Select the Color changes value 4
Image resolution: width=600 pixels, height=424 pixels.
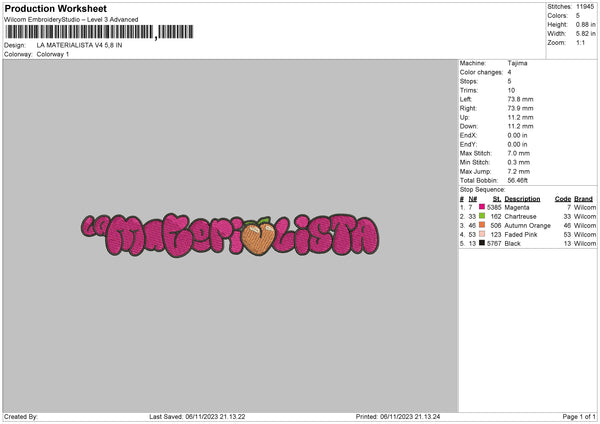(509, 72)
